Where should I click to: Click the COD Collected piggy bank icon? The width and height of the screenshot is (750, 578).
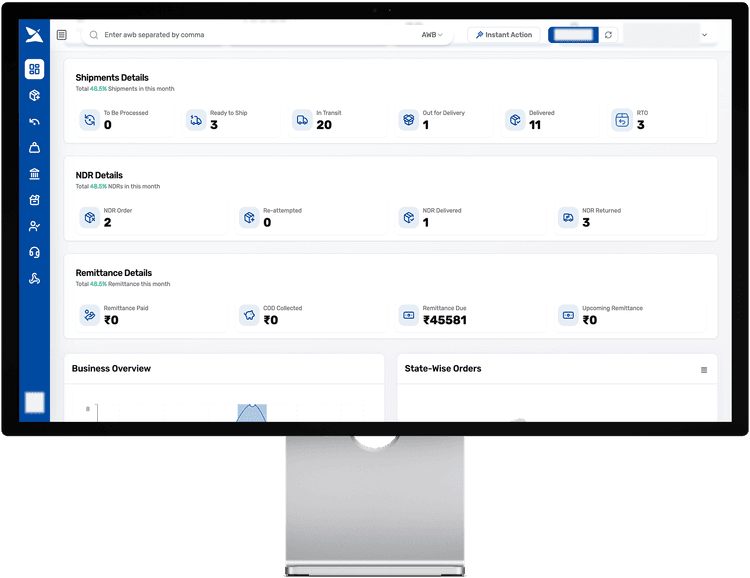coord(249,315)
